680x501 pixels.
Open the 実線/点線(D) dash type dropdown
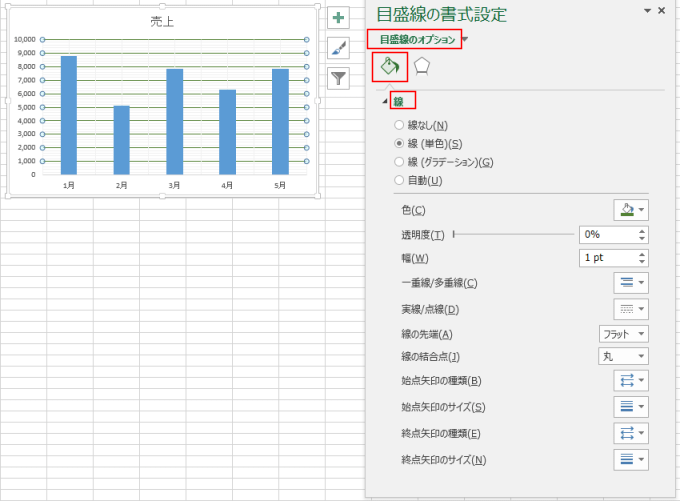(631, 309)
